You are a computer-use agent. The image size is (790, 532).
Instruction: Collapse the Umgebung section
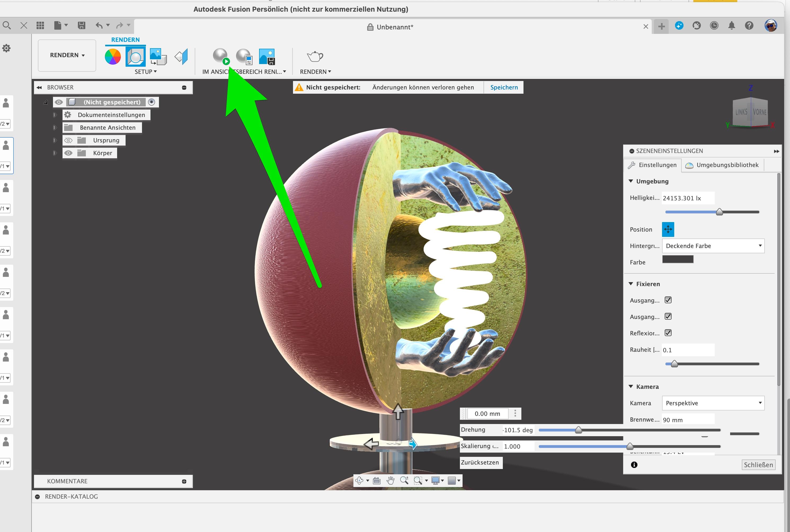pyautogui.click(x=631, y=181)
